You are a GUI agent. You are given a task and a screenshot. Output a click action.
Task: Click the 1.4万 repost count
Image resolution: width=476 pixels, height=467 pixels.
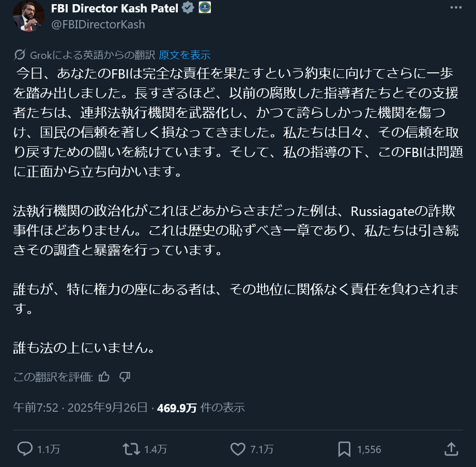[x=156, y=449]
